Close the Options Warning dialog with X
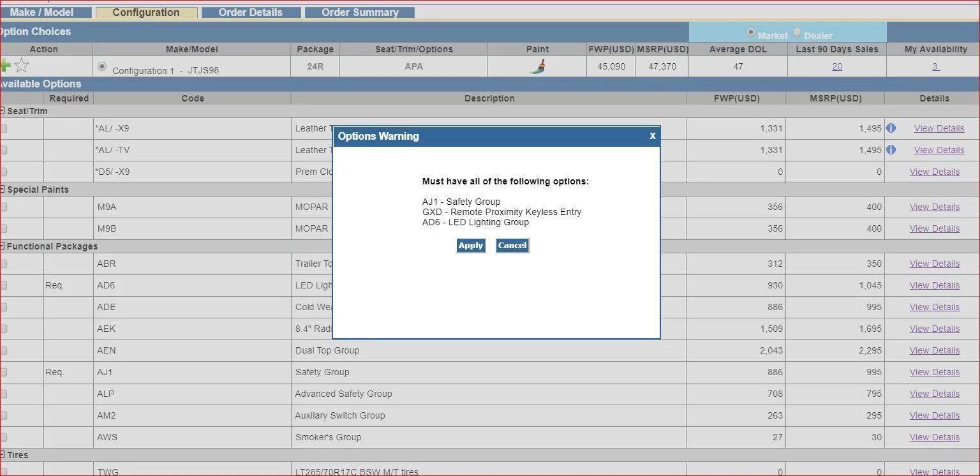The height and width of the screenshot is (476, 980). point(652,136)
